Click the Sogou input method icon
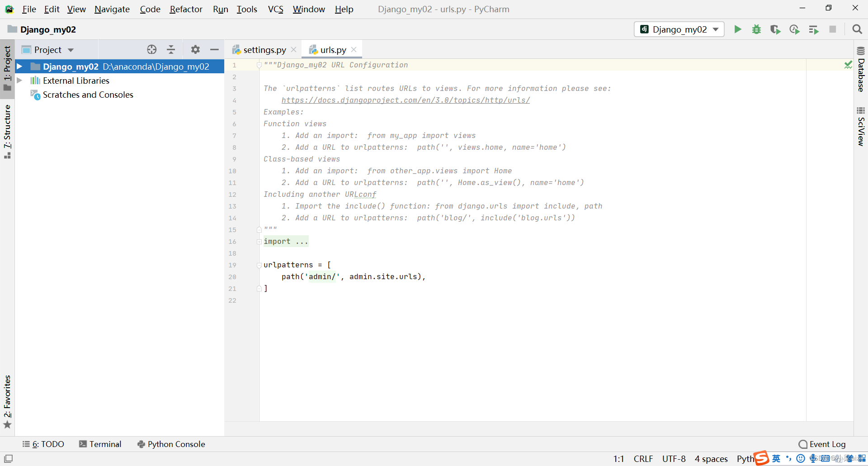Screen dimensions: 868x466 point(761,458)
